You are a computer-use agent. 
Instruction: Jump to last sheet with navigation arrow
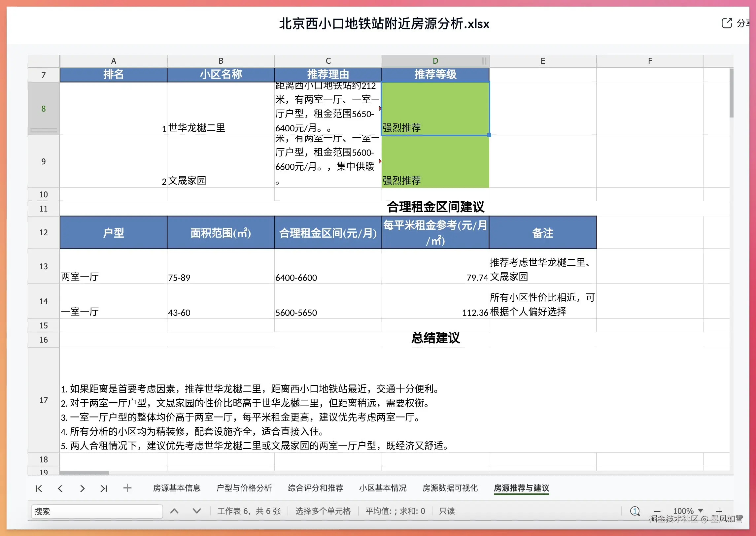pyautogui.click(x=104, y=488)
